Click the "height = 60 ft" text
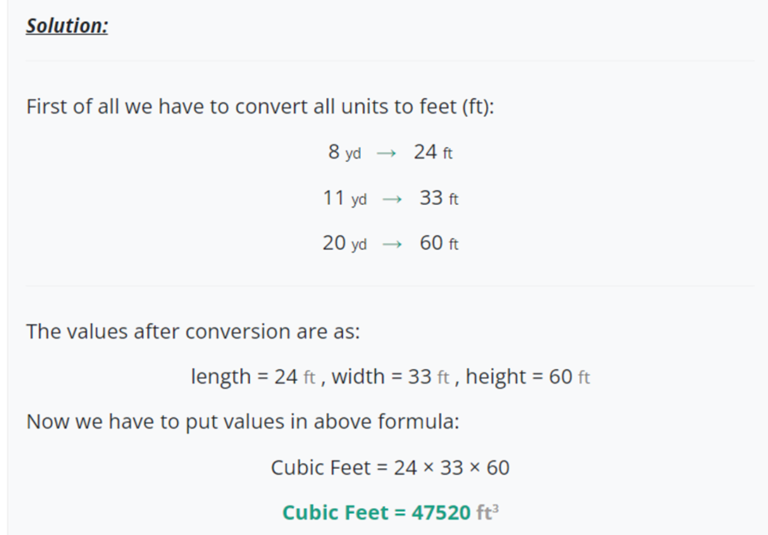The image size is (768, 535). pos(528,376)
